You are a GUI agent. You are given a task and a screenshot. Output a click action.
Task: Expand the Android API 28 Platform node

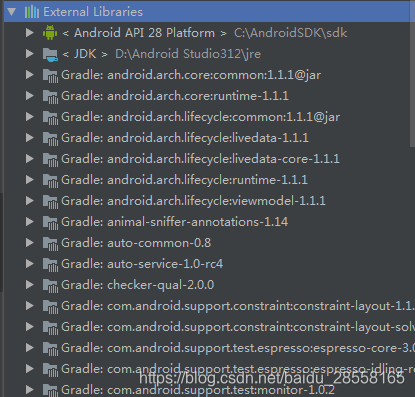pyautogui.click(x=30, y=33)
